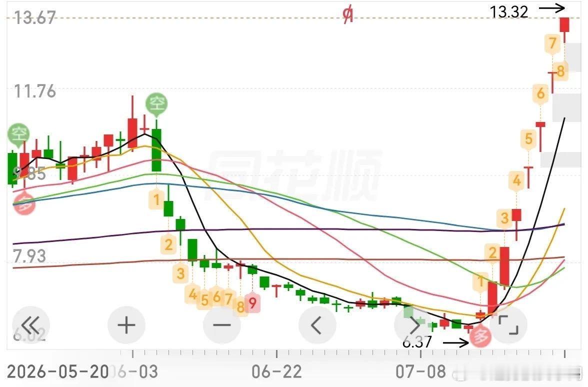This screenshot has height=387, width=588.
Task: Select the 13.67 price axis label
Action: click(x=34, y=17)
